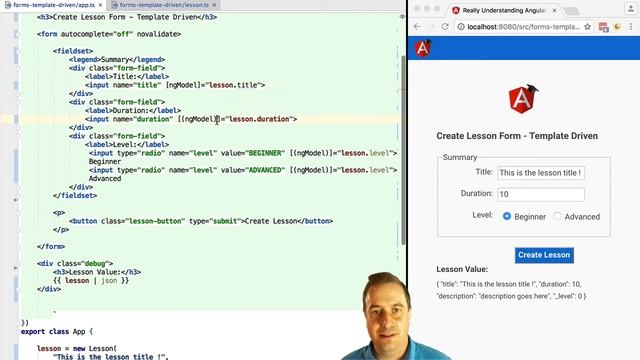Click the Angular logo in the blue header

pos(423,48)
